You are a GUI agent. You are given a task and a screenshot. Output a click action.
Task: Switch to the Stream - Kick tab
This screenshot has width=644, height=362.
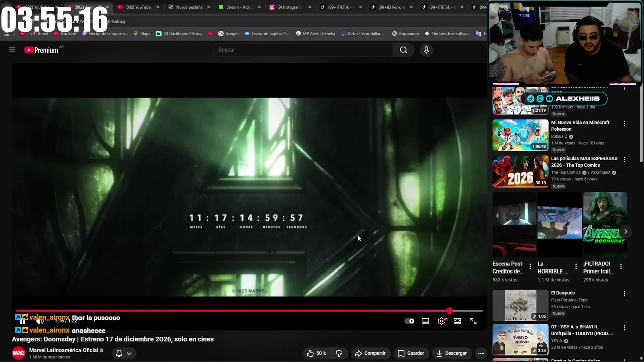[x=239, y=7]
